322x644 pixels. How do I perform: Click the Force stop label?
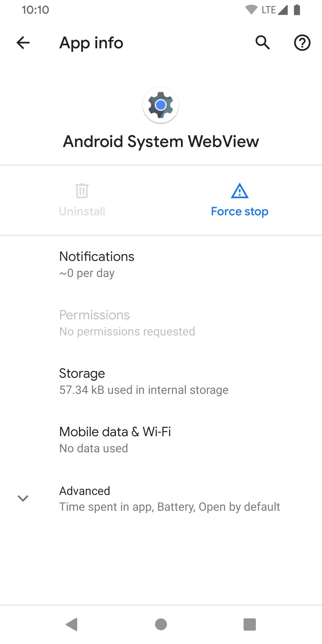(x=240, y=211)
